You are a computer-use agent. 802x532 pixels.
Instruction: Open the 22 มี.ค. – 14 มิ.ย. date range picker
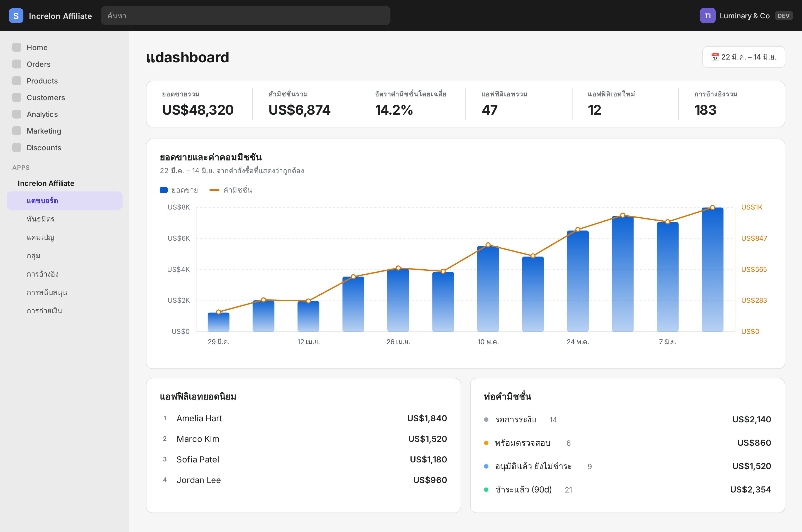click(743, 57)
